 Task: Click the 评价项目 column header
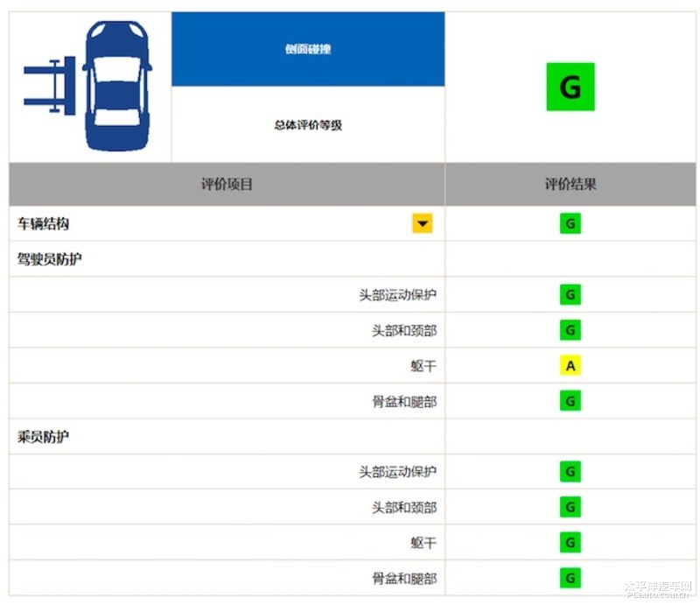[x=227, y=184]
